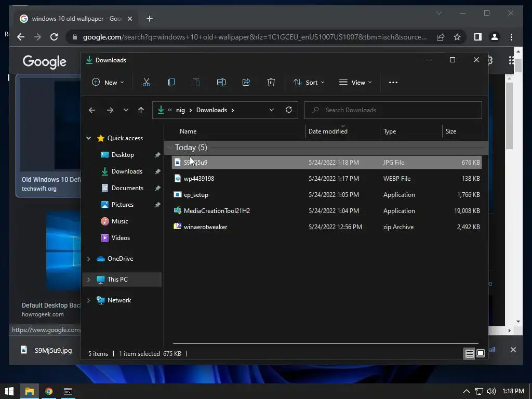Open the Sort dropdown menu
The image size is (532, 399).
tap(309, 82)
